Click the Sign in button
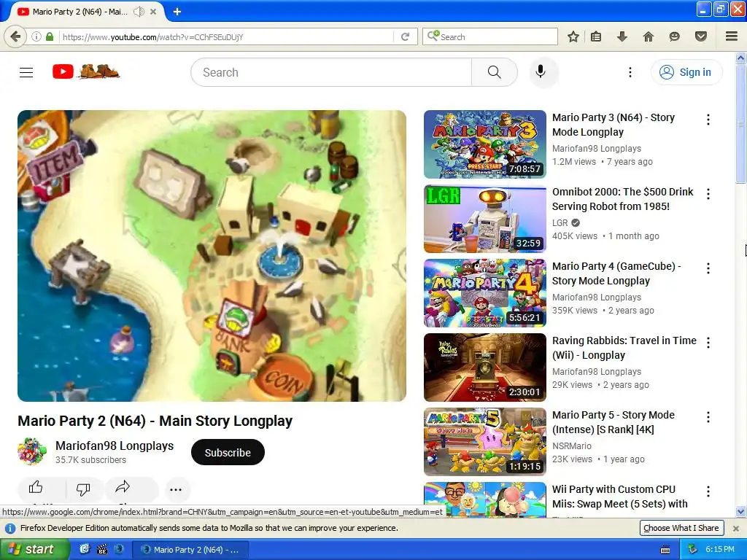 [x=686, y=72]
